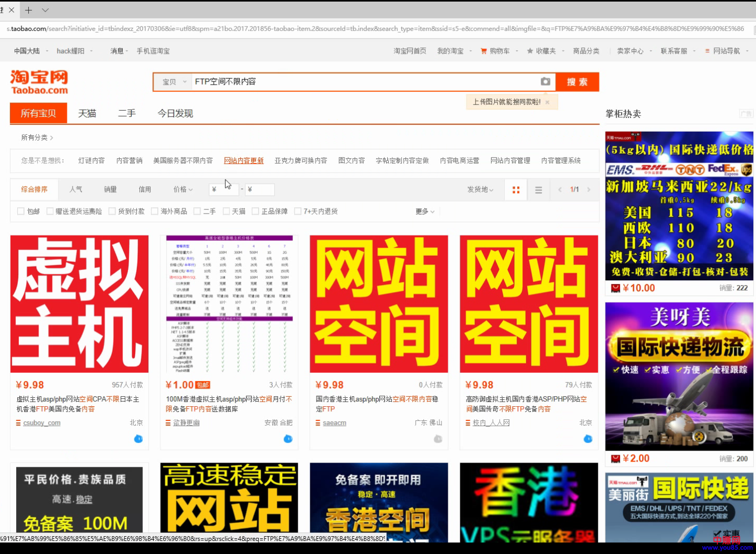This screenshot has width=756, height=554.
Task: Check the 货到付款 cash-on-delivery option
Action: pyautogui.click(x=112, y=211)
